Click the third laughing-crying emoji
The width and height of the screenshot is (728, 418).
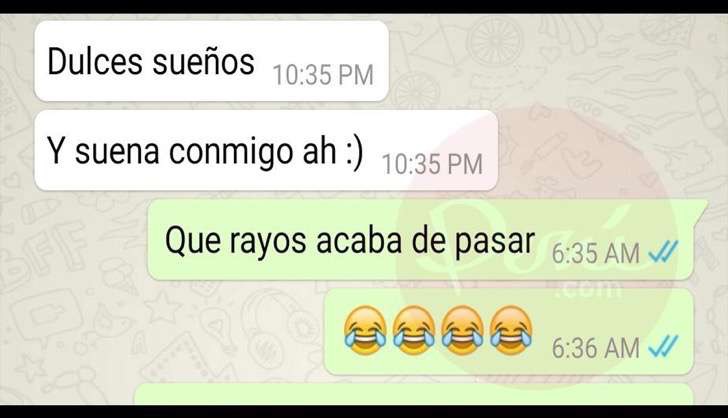coord(462,330)
